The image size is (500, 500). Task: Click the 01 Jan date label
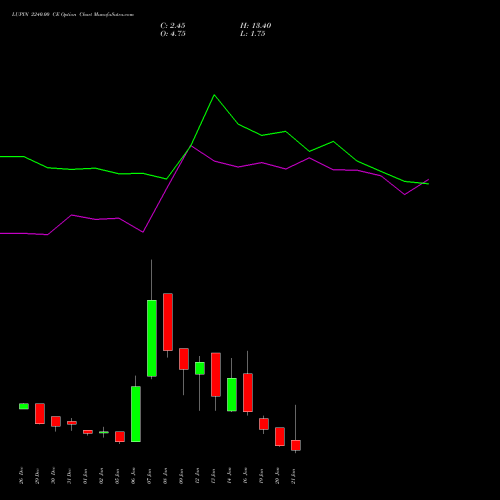pyautogui.click(x=86, y=476)
